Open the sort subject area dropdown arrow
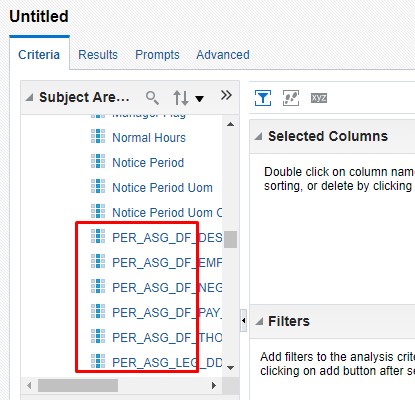415x400 pixels. tap(199, 99)
